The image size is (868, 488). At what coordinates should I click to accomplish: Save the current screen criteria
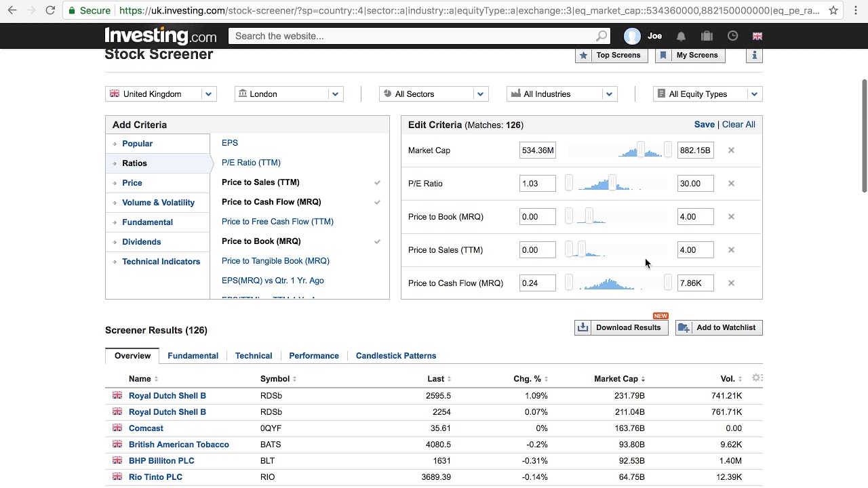[704, 125]
